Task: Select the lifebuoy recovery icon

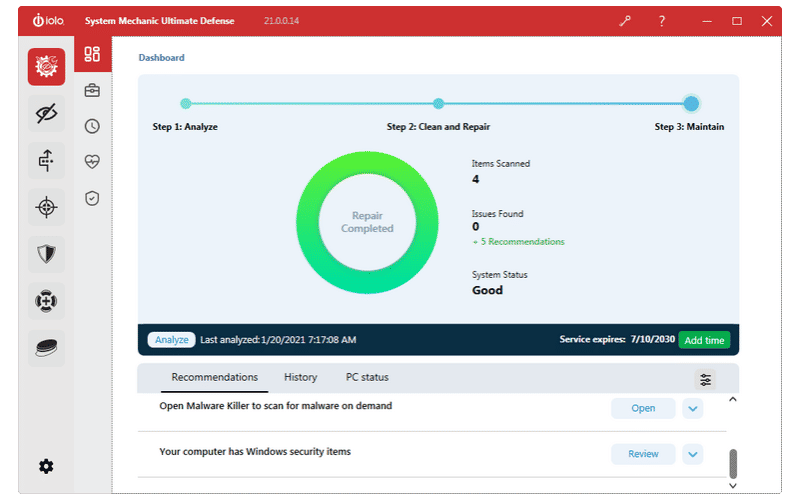Action: click(46, 301)
